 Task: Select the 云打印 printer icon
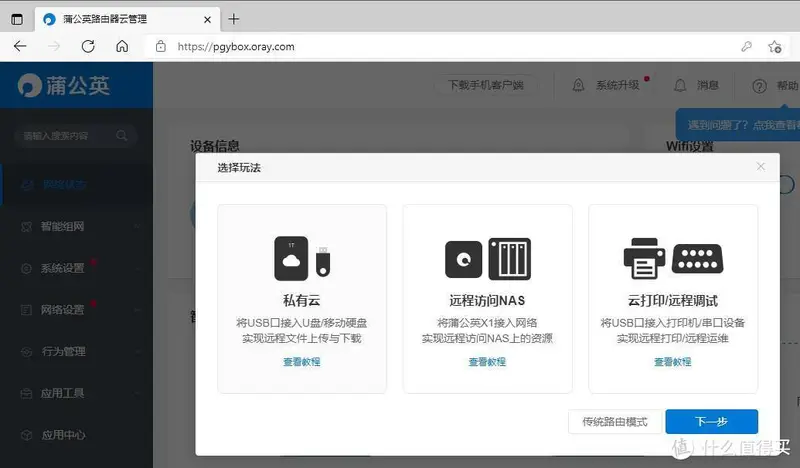pos(673,258)
